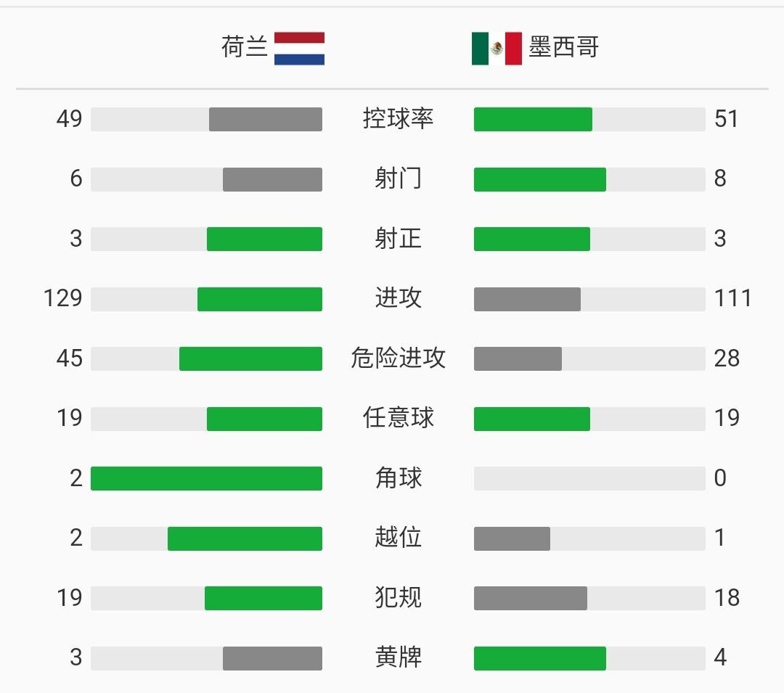Image resolution: width=784 pixels, height=693 pixels.
Task: Click the 犯规 stat label
Action: [x=398, y=597]
